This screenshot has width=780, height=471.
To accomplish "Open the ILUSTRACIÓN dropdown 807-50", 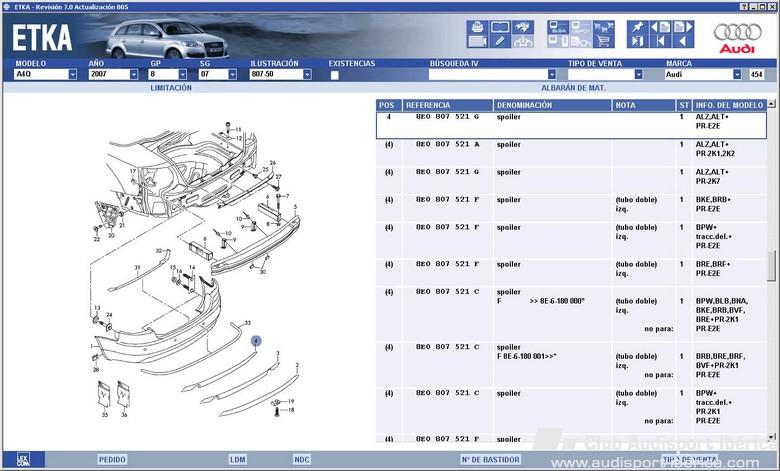I will [307, 75].
